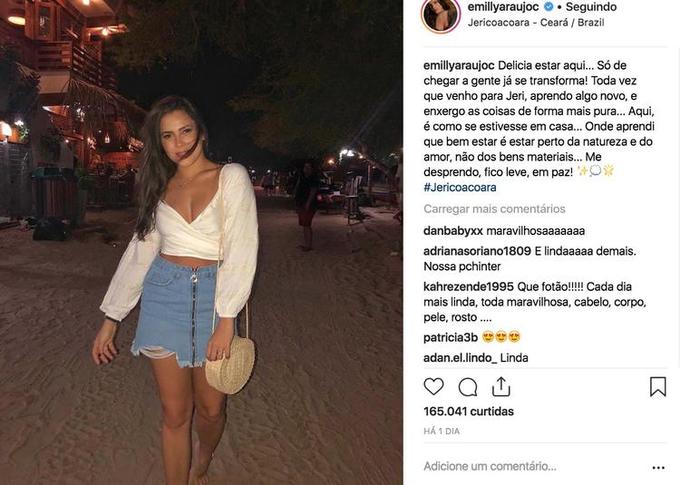Image resolution: width=680 pixels, height=485 pixels.
Task: Open danbabyxx commenter profile
Action: pyautogui.click(x=453, y=231)
